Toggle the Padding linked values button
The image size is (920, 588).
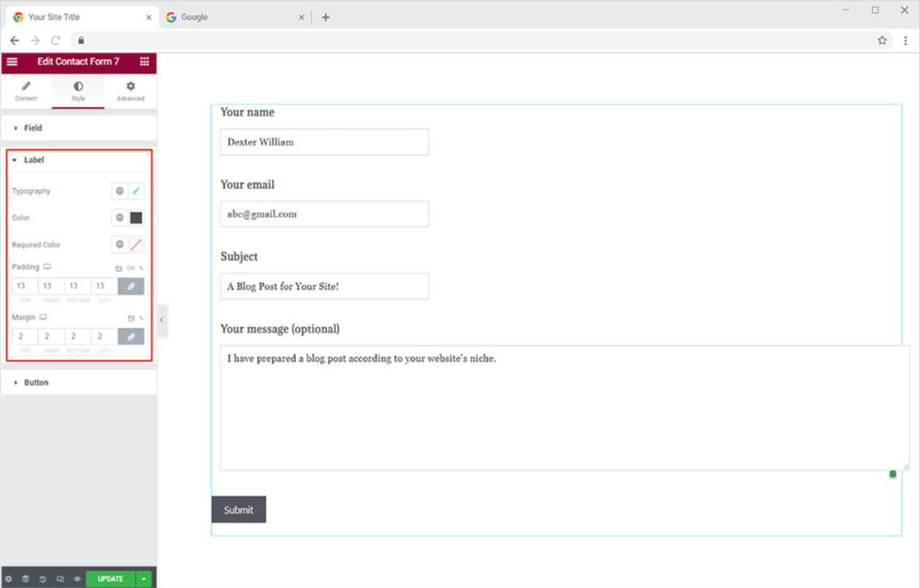(130, 286)
